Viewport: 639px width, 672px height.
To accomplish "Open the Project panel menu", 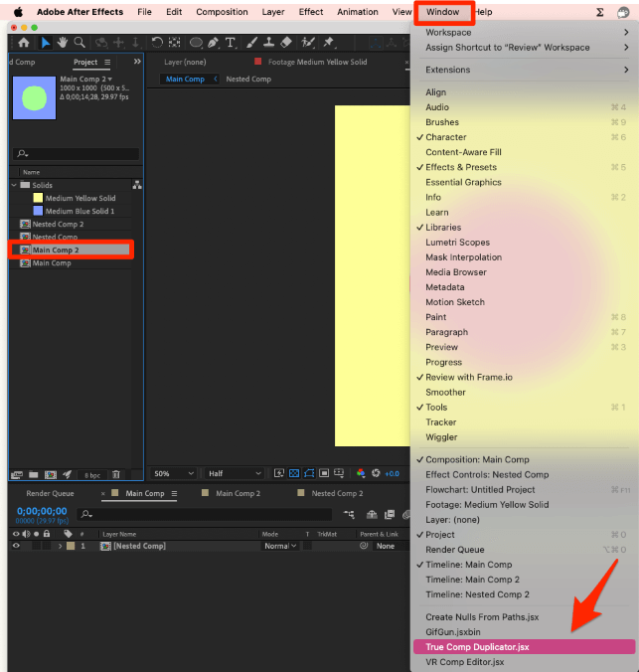I will 107,63.
